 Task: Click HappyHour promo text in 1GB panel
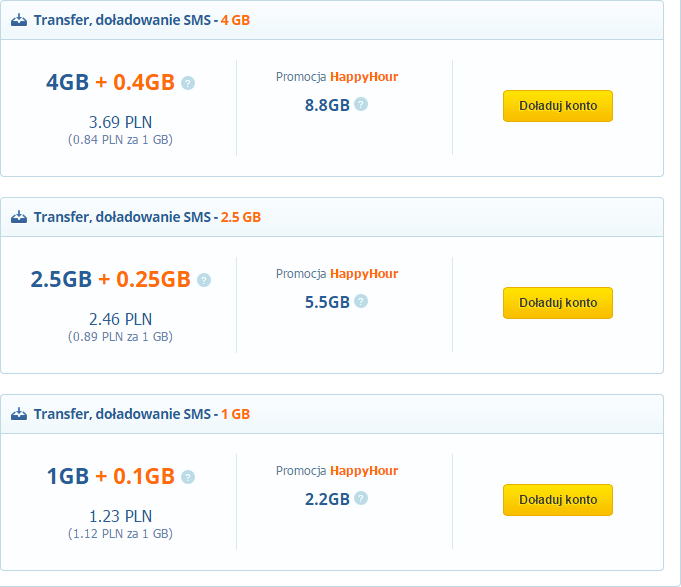point(364,470)
